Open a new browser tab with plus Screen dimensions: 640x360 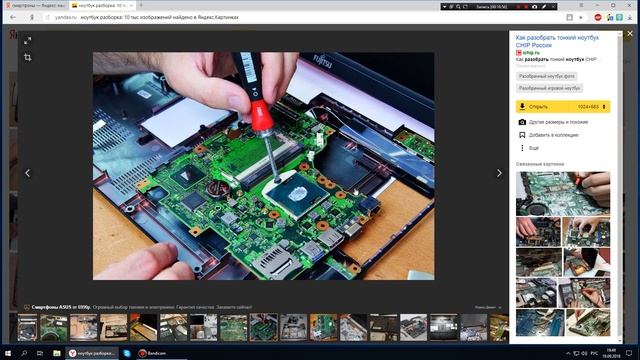[141, 5]
